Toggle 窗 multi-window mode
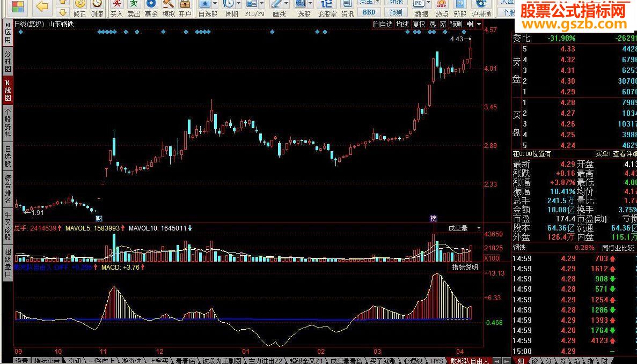The height and width of the screenshot is (364, 637). (443, 24)
